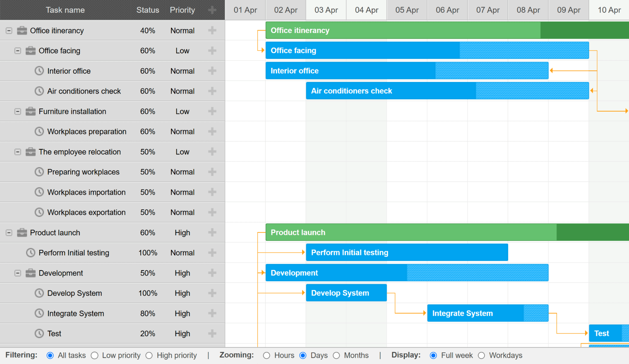The width and height of the screenshot is (629, 364).
Task: Click the 05 Apr date in the timeline header
Action: click(407, 10)
